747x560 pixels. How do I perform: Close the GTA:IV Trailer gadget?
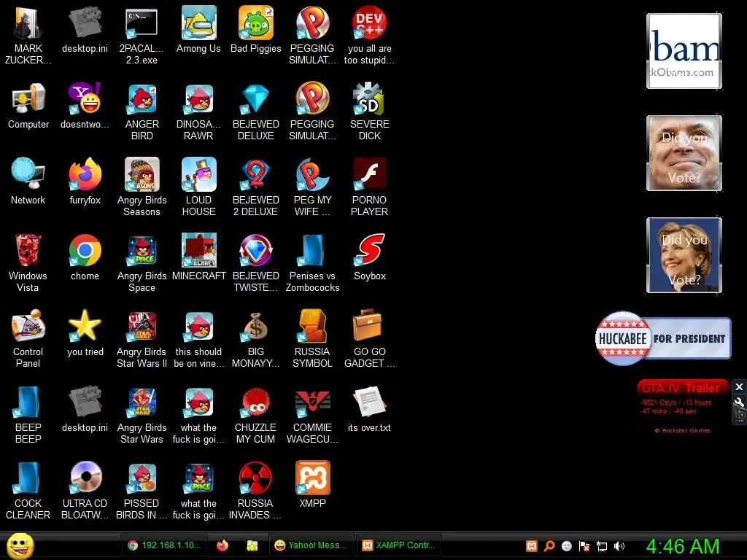click(x=739, y=386)
